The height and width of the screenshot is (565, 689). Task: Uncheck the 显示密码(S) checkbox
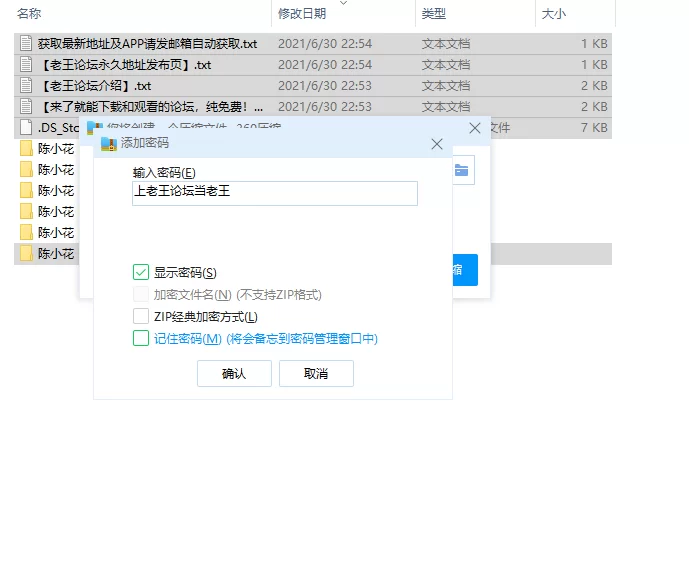tap(141, 272)
